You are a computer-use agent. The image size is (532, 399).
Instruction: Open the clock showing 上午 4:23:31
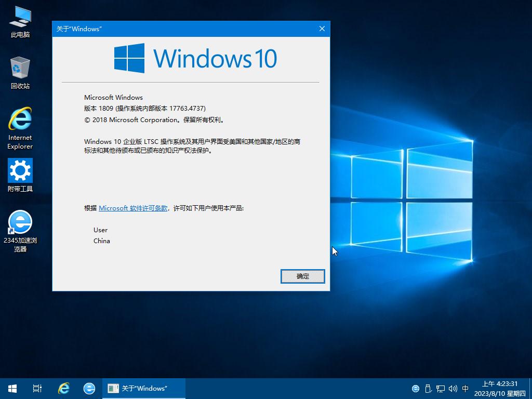(500, 389)
